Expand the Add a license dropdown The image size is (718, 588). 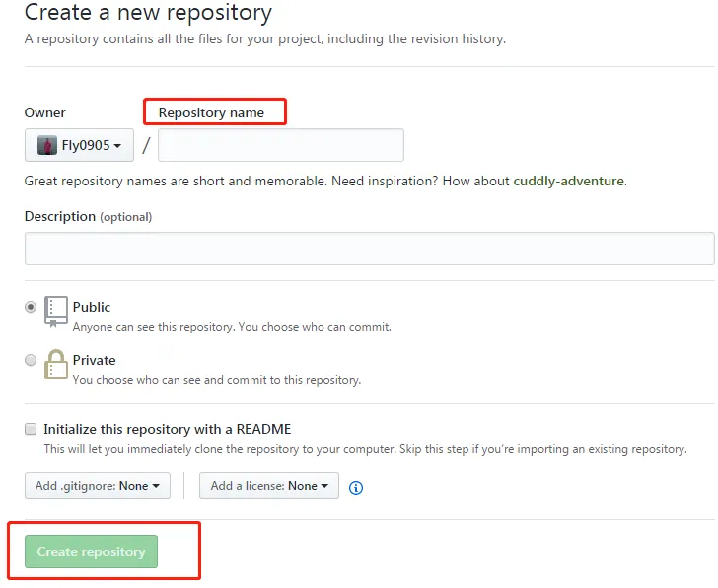coord(269,485)
